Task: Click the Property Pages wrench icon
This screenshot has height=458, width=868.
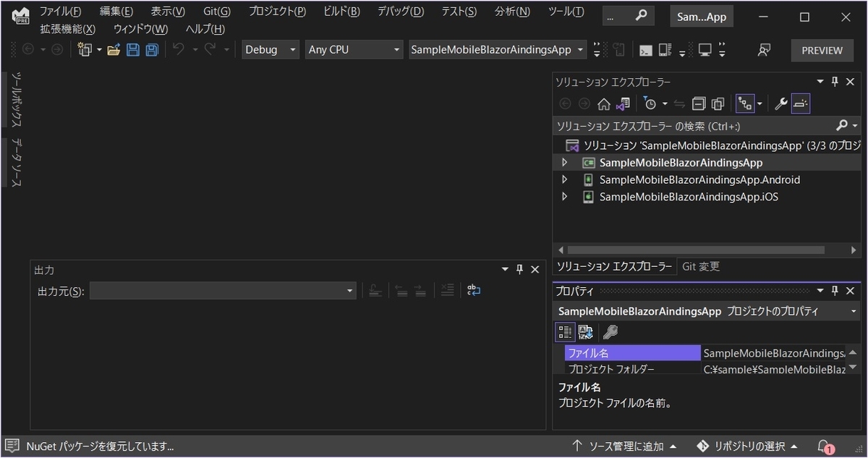Action: [610, 332]
